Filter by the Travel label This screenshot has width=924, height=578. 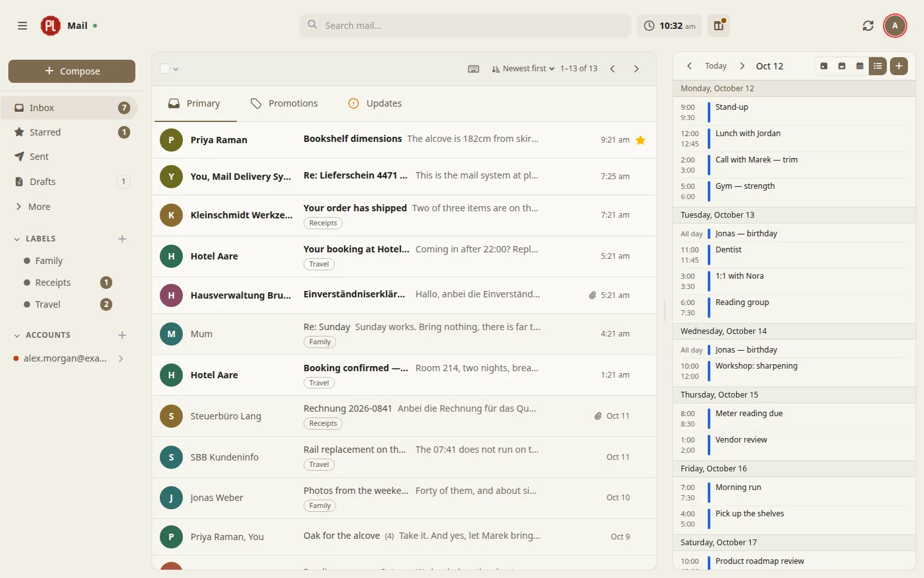click(x=69, y=304)
